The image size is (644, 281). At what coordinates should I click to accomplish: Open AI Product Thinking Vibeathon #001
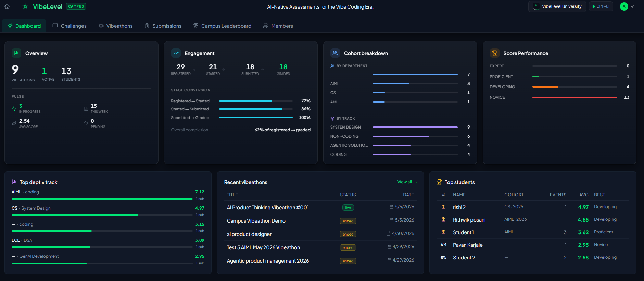(x=268, y=208)
